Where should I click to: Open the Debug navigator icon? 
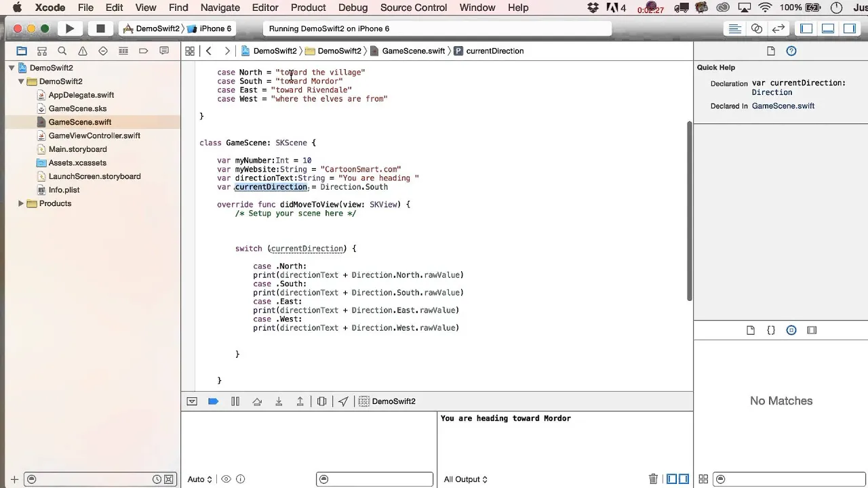tap(123, 51)
